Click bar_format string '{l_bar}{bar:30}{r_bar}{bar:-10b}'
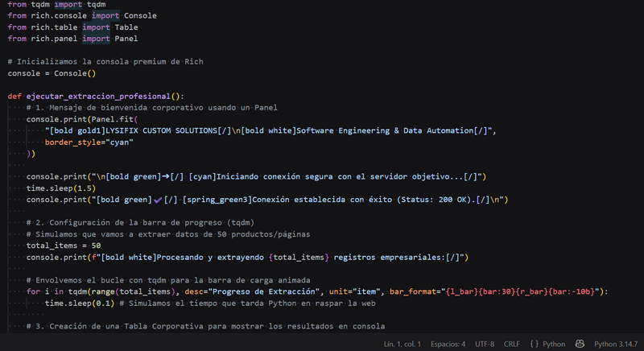Viewport: 644px width, 351px height. tap(520, 291)
